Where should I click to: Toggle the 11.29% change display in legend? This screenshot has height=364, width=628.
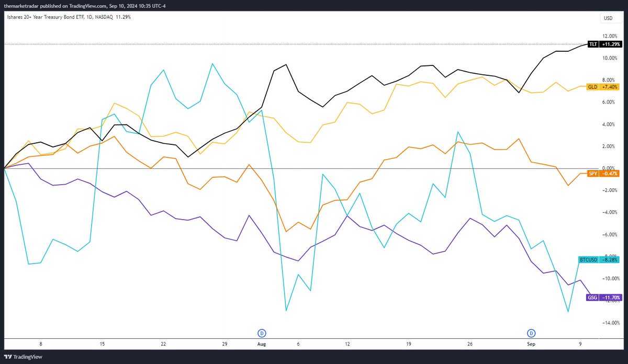click(124, 17)
